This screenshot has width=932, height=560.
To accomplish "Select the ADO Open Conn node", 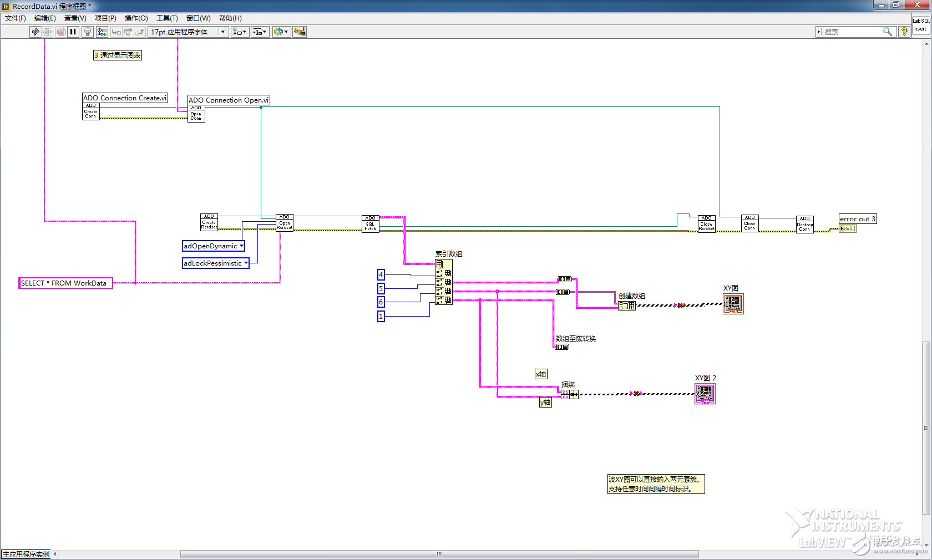I will pyautogui.click(x=196, y=113).
